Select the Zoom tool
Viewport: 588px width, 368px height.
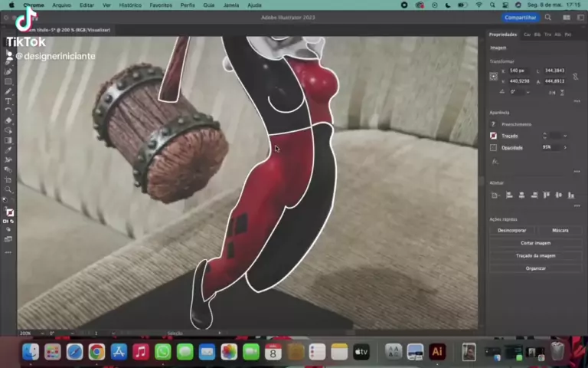(x=8, y=189)
